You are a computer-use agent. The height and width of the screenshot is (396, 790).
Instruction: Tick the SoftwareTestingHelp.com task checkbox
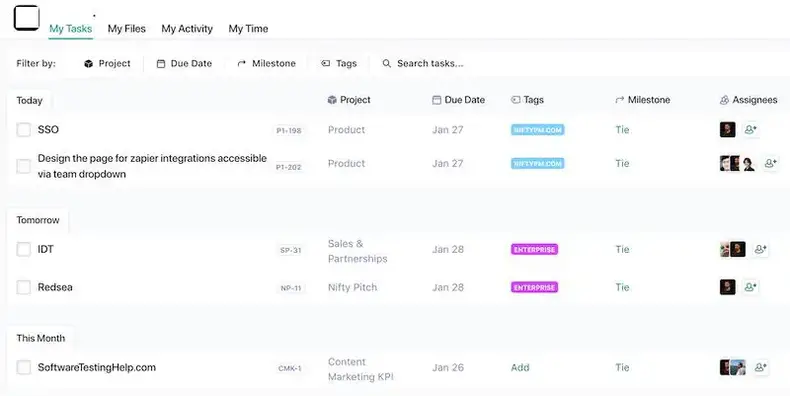[x=24, y=367]
